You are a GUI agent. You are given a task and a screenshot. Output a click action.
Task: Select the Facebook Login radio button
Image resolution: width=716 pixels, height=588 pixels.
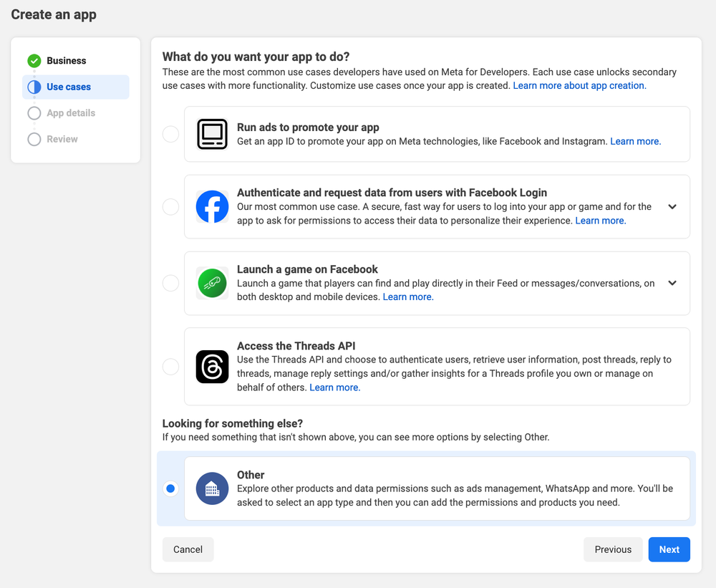coord(170,207)
